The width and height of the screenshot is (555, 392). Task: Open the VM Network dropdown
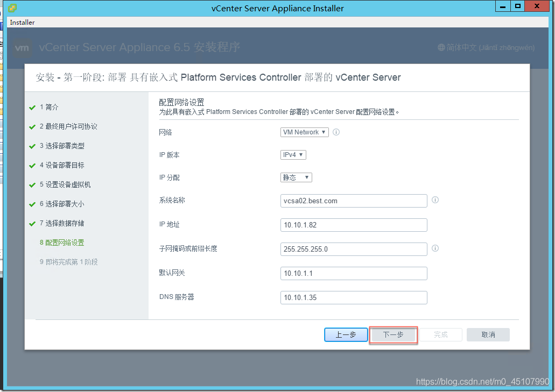(304, 132)
